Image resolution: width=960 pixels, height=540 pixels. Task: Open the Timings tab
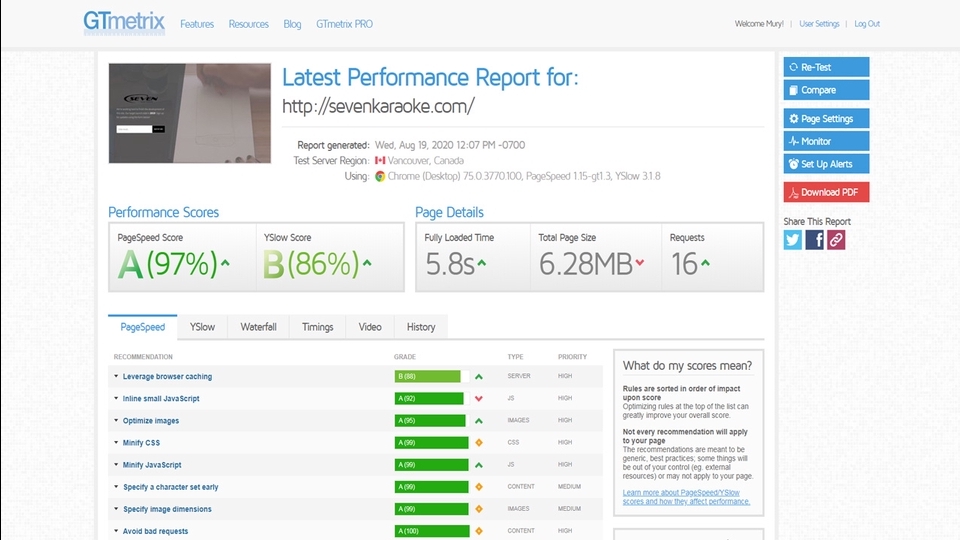point(317,327)
